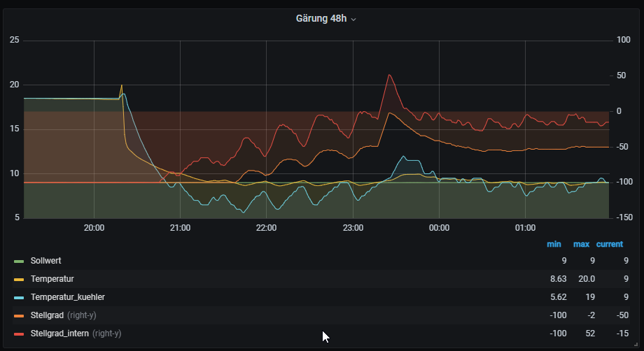Click the green Sollwert color swatch
644x351 pixels.
click(x=18, y=261)
